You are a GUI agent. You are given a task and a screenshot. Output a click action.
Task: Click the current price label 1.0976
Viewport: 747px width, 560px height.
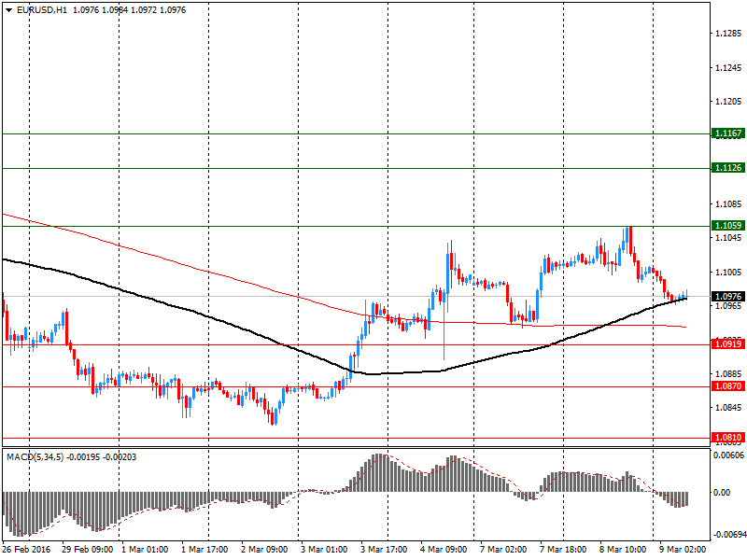728,297
